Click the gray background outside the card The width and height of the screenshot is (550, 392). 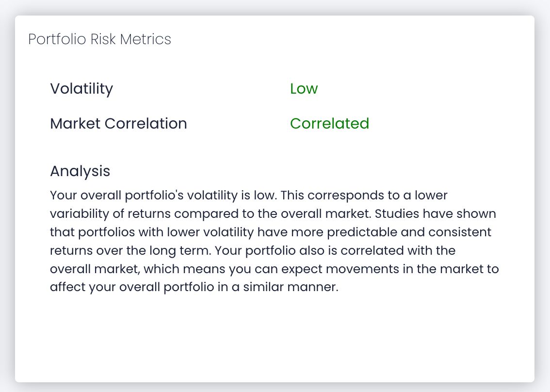(275, 7)
